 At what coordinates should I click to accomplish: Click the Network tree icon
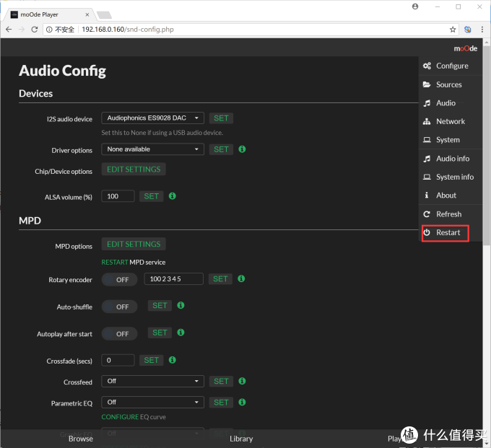point(427,121)
